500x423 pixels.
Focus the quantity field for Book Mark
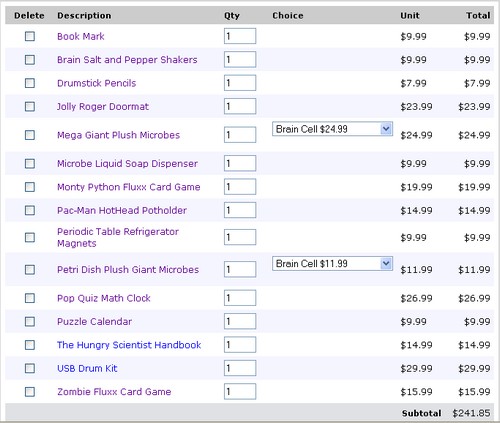coord(240,36)
